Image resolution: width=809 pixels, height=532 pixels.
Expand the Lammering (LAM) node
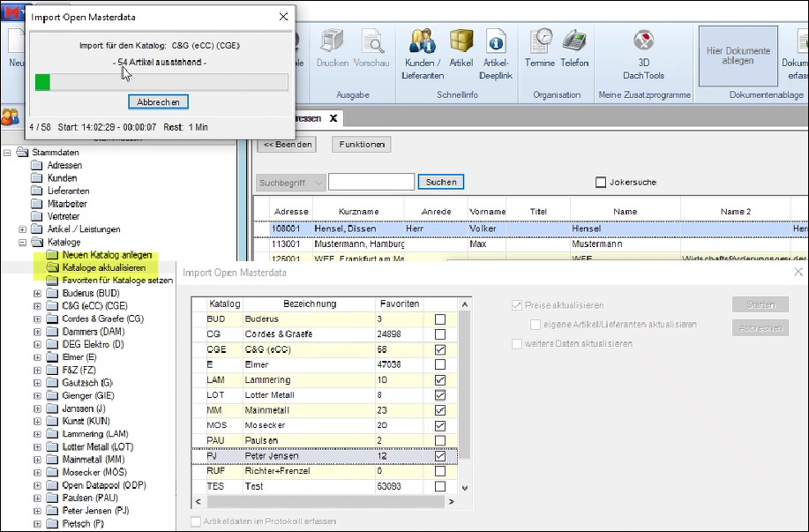[37, 434]
